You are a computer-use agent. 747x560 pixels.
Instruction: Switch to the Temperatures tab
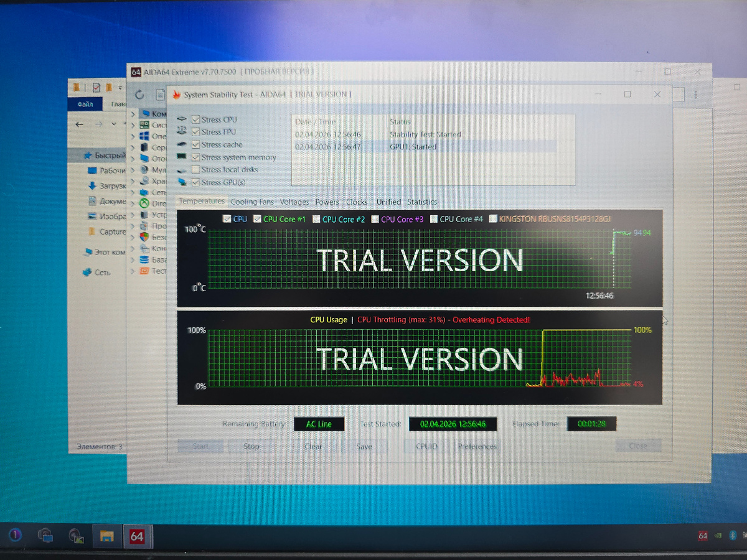[202, 202]
